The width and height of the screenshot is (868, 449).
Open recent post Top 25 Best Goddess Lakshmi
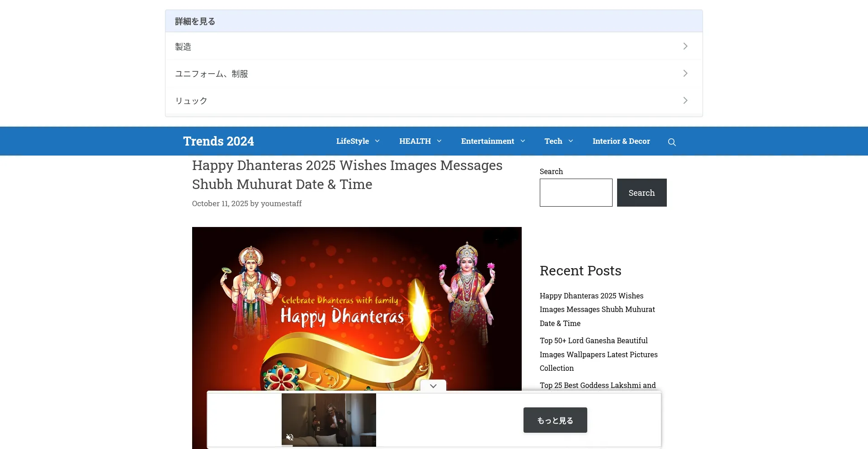[598, 385]
